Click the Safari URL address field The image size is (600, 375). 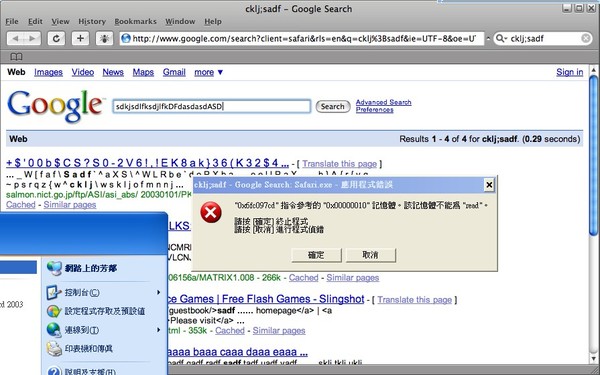coord(302,38)
